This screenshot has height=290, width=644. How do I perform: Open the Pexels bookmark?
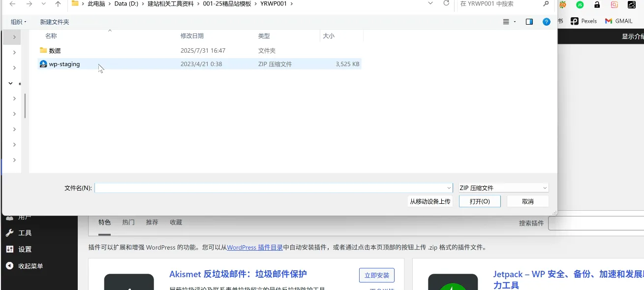pyautogui.click(x=583, y=21)
